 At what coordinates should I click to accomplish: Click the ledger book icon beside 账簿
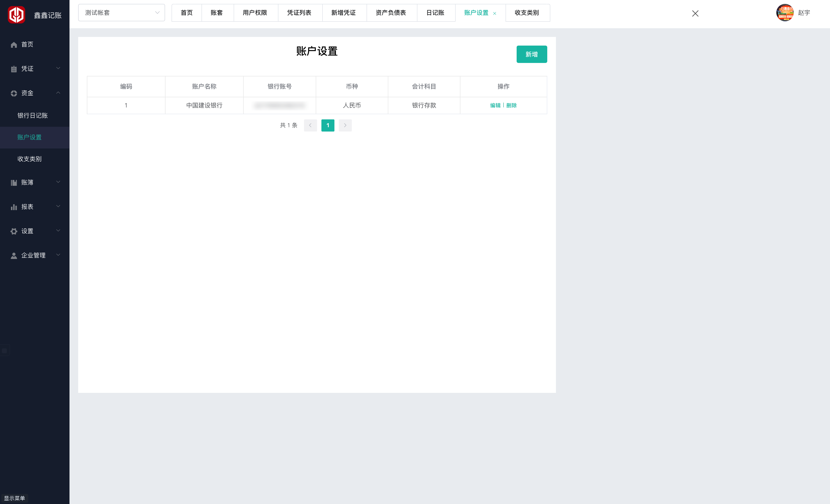pyautogui.click(x=14, y=183)
